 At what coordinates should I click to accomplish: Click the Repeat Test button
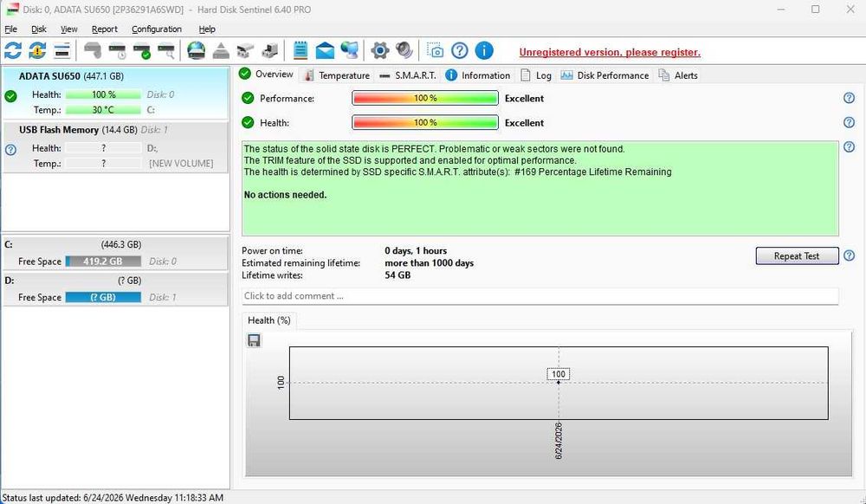pyautogui.click(x=797, y=255)
